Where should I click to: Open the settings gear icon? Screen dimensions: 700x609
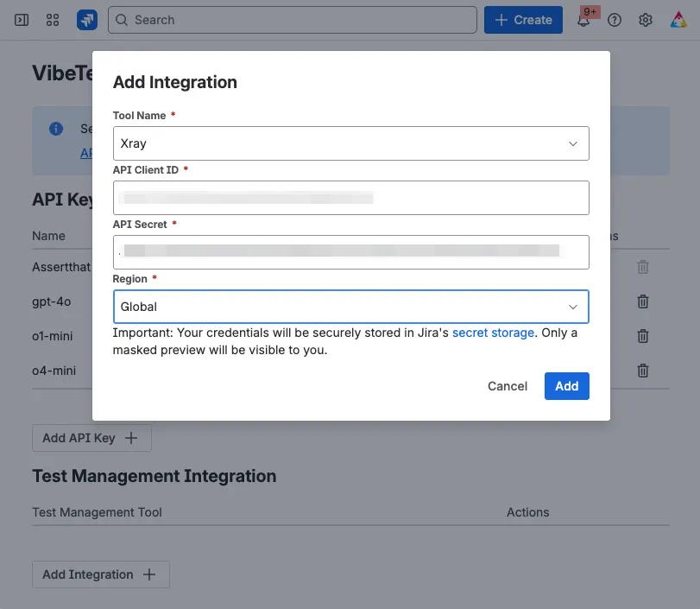pos(646,20)
